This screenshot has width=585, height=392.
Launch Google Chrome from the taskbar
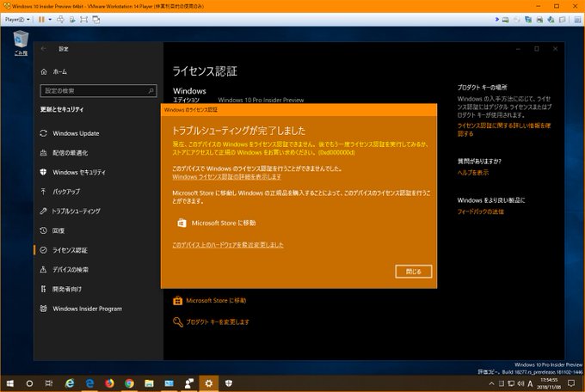point(129,383)
